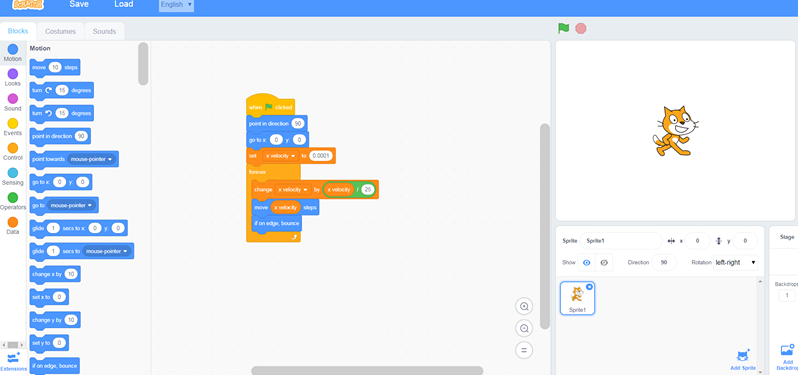798x375 pixels.
Task: Show sprite using the eye icon
Action: (x=586, y=263)
